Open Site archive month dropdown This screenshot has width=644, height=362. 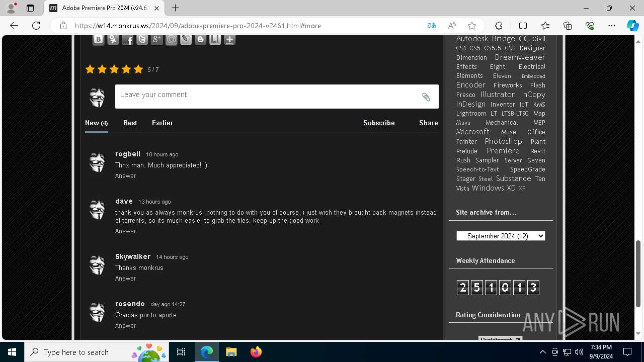(x=501, y=236)
